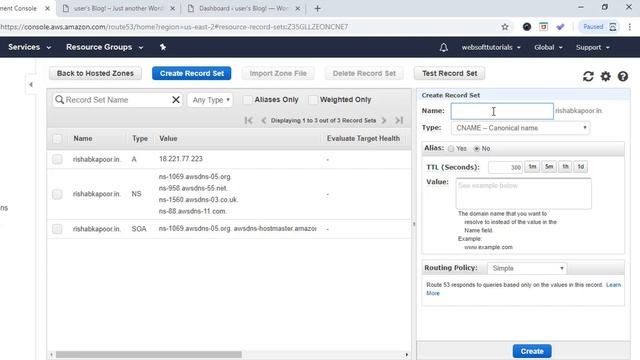Select the 18.221.77.223 value cell
The image size is (640, 360).
180,159
